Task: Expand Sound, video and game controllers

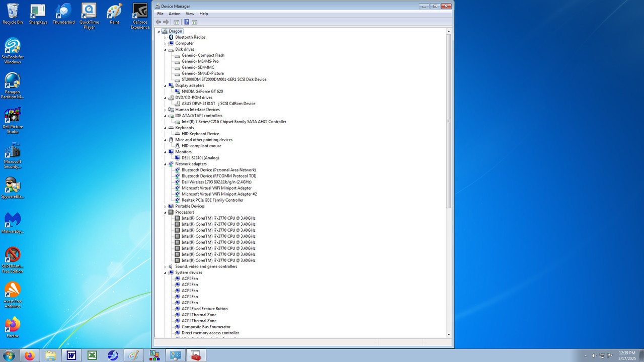Action: point(165,266)
